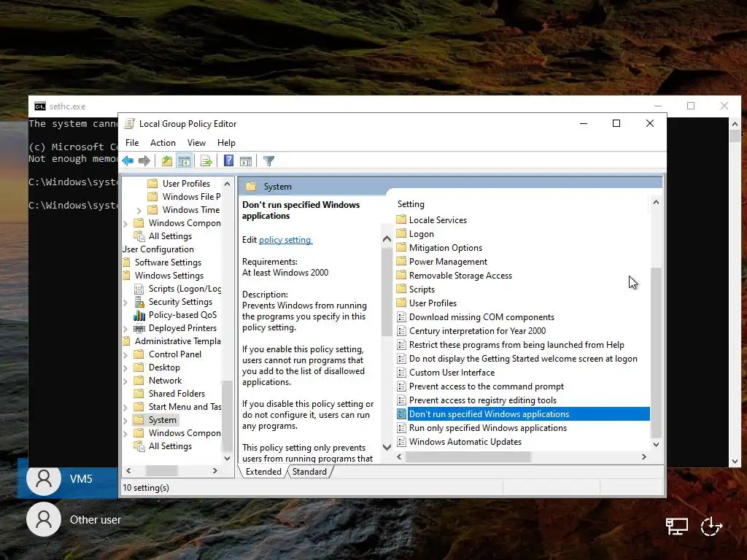This screenshot has height=560, width=747.
Task: Open the File menu
Action: pyautogui.click(x=132, y=143)
